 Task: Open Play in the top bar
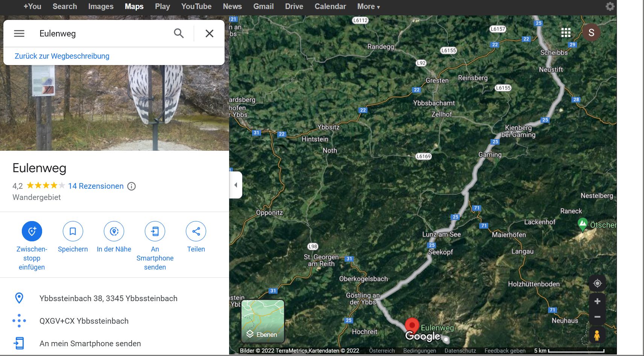coord(163,6)
